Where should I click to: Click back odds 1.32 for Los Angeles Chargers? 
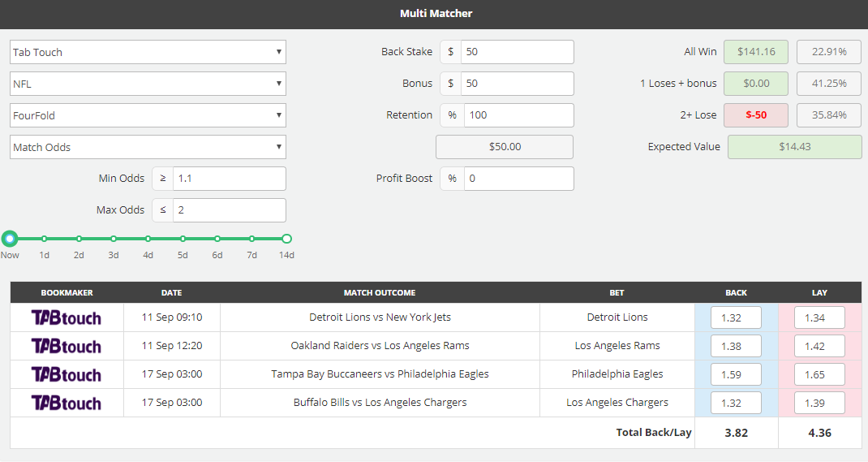[737, 403]
